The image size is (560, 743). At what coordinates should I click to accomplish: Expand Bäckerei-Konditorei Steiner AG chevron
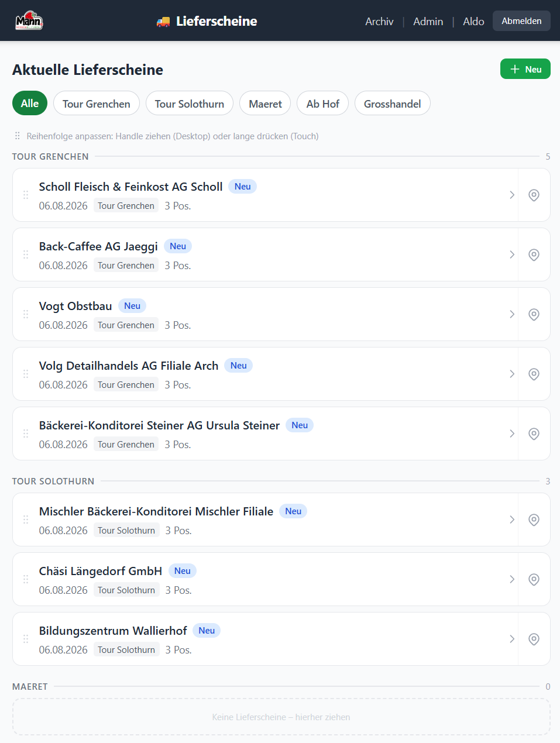512,434
